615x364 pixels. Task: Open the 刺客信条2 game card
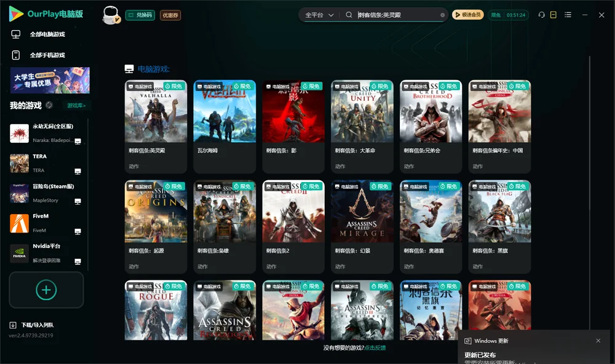coord(293,227)
